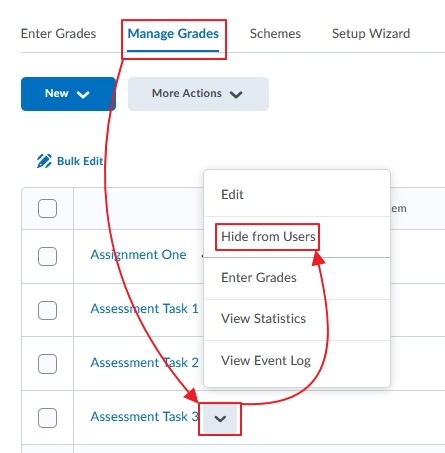Switch to the Enter Grades tab
This screenshot has height=453, width=445.
pyautogui.click(x=58, y=34)
